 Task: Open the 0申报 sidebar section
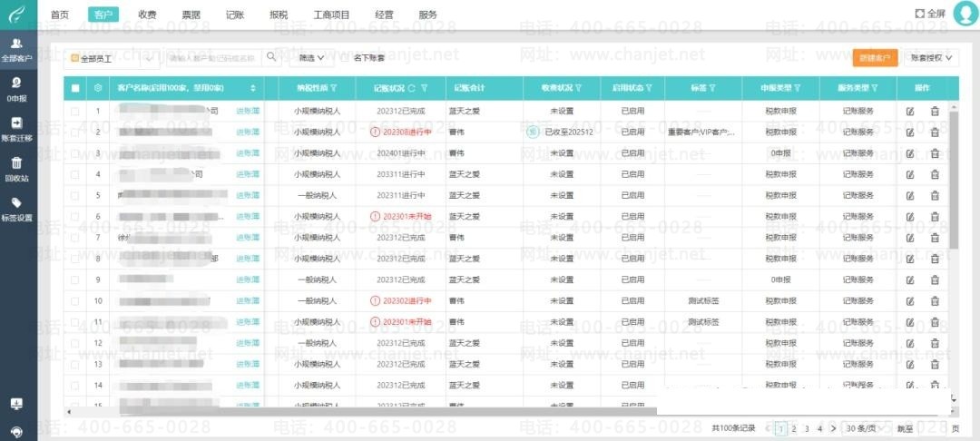pyautogui.click(x=17, y=89)
